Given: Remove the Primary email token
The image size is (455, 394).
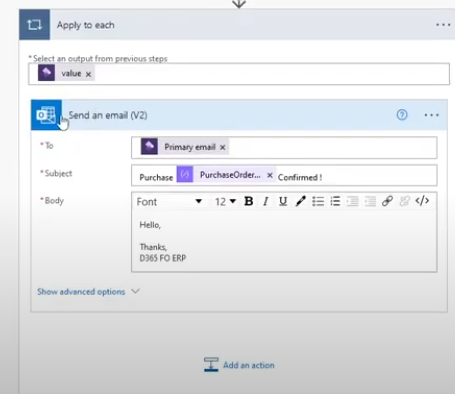Looking at the screenshot, I should tap(223, 147).
